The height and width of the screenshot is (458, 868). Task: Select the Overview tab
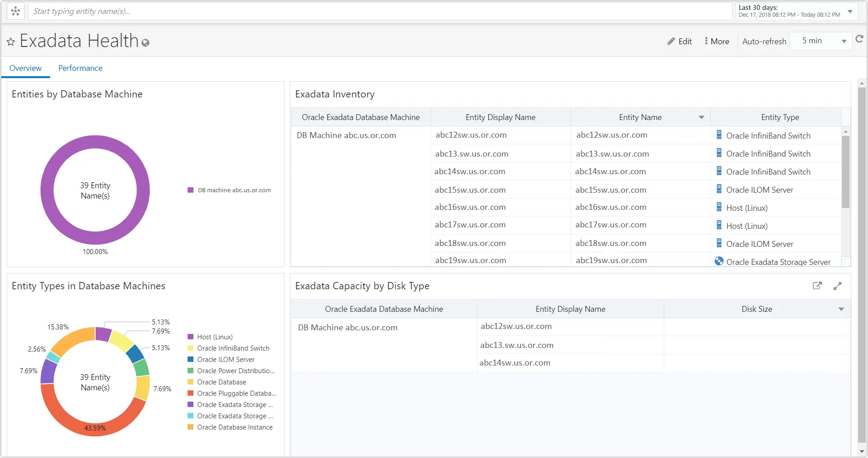point(25,68)
